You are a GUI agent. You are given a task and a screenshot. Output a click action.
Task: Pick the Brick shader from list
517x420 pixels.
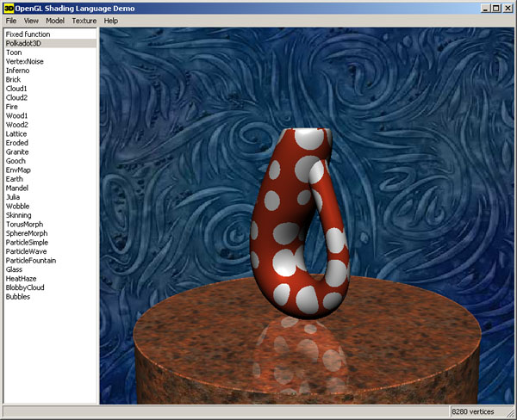pyautogui.click(x=14, y=79)
